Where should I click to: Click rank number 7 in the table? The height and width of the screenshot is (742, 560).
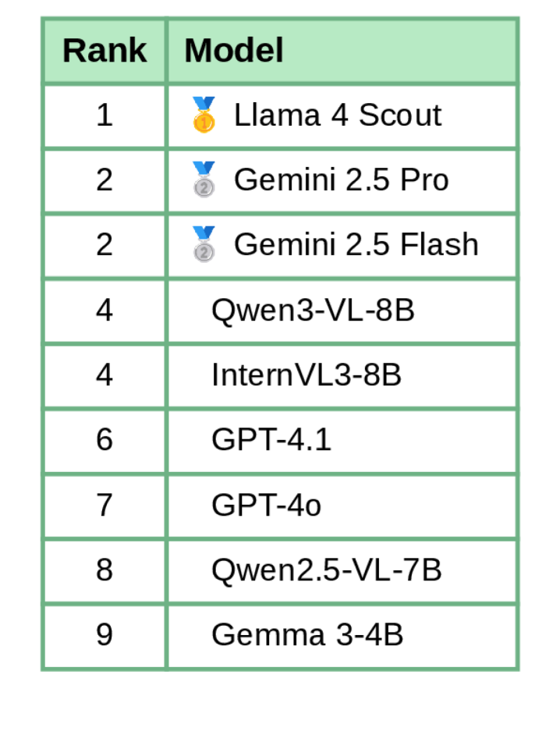pos(105,506)
